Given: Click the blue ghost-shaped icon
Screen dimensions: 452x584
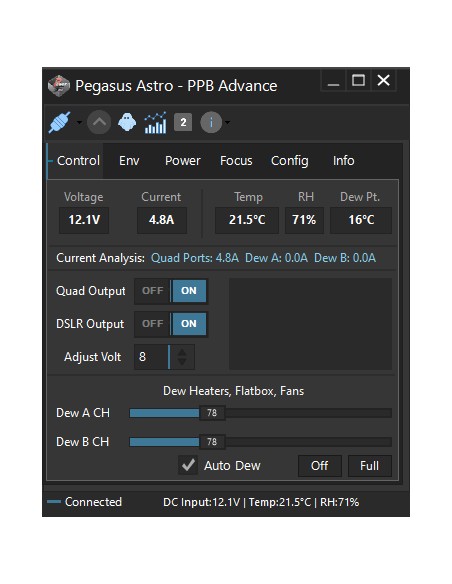Looking at the screenshot, I should (127, 122).
